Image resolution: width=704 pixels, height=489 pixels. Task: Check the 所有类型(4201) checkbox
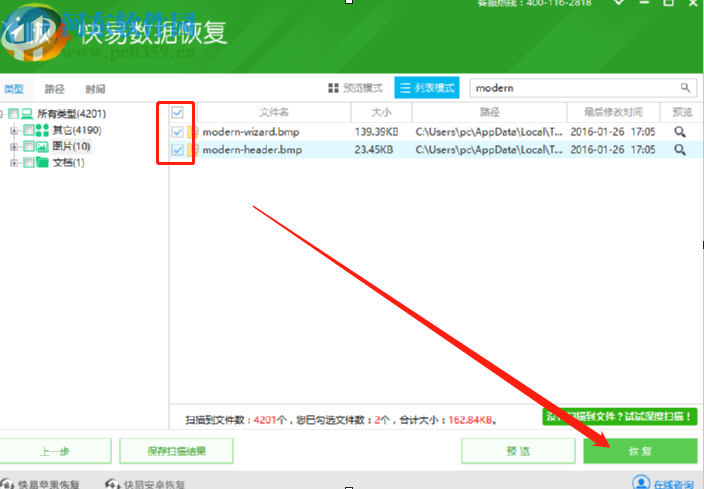[x=13, y=114]
